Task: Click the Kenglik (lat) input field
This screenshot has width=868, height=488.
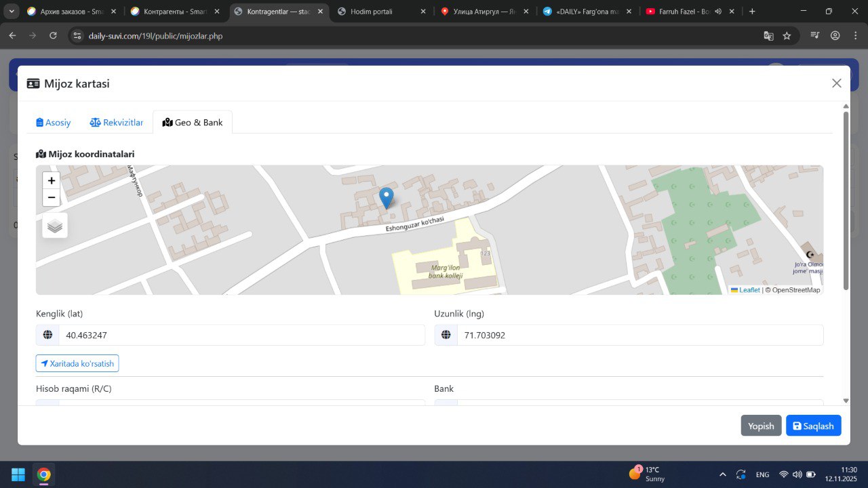Action: [242, 335]
